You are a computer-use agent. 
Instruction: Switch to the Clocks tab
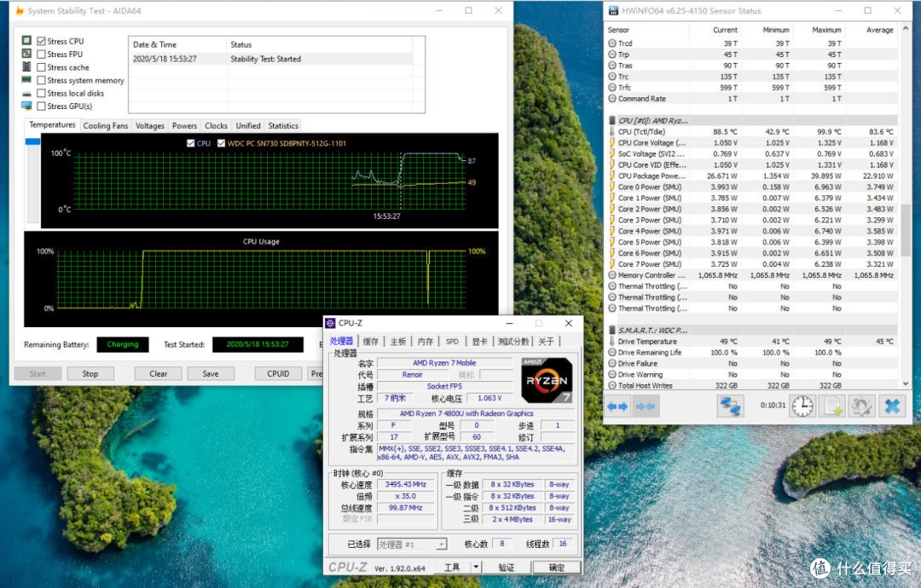point(216,125)
